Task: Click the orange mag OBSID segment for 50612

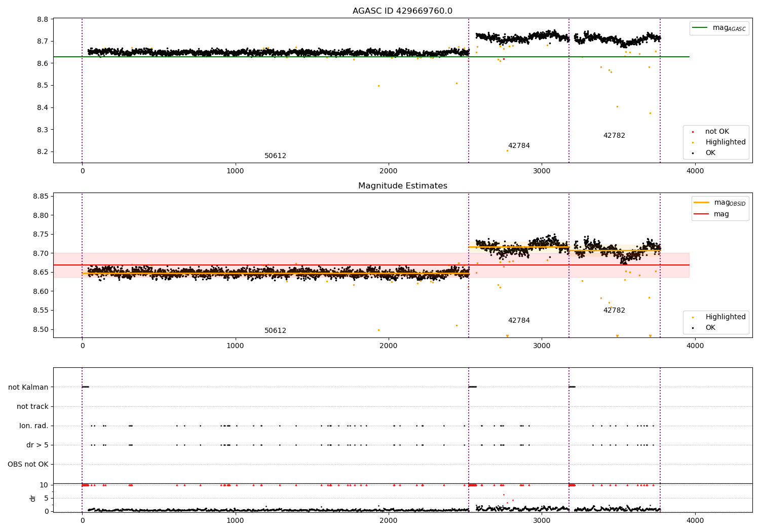Action: [x=275, y=274]
